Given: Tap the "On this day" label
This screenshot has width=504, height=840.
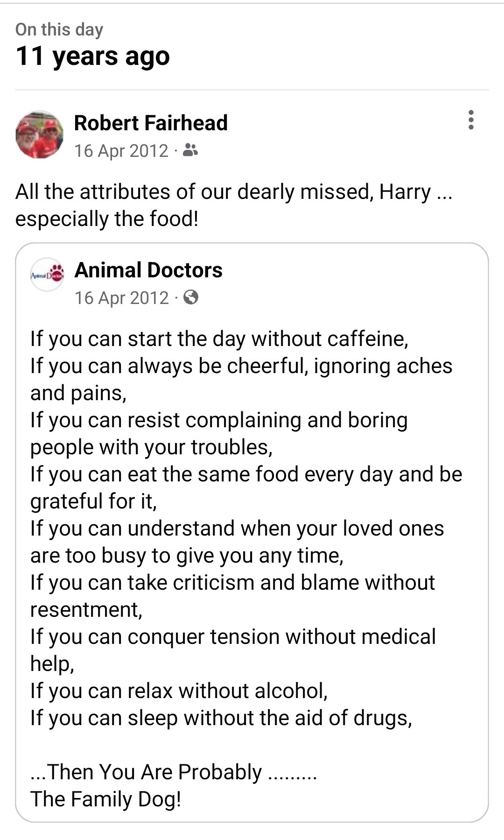Looking at the screenshot, I should (59, 29).
